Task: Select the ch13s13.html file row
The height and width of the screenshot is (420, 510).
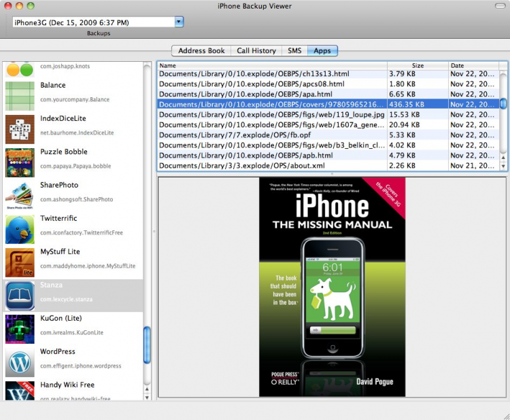Action: click(x=328, y=74)
